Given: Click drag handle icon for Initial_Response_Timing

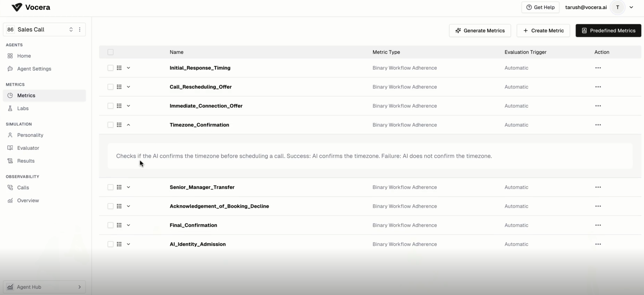Looking at the screenshot, I should pyautogui.click(x=119, y=68).
